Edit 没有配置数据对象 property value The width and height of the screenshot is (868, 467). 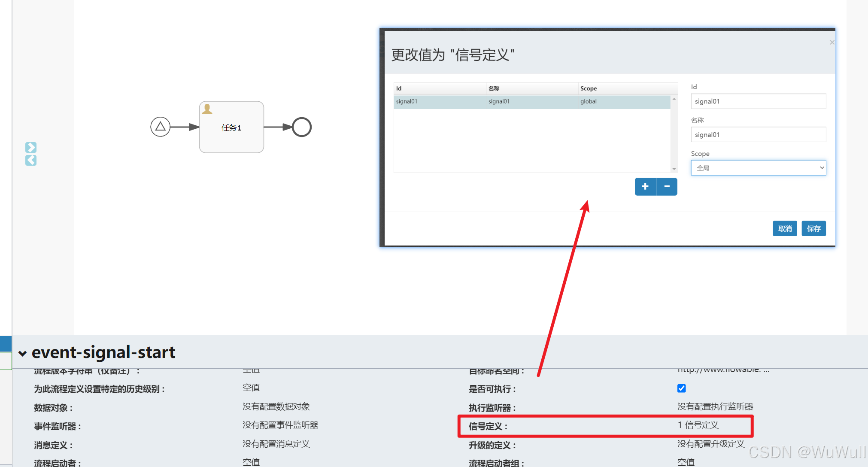[276, 406]
